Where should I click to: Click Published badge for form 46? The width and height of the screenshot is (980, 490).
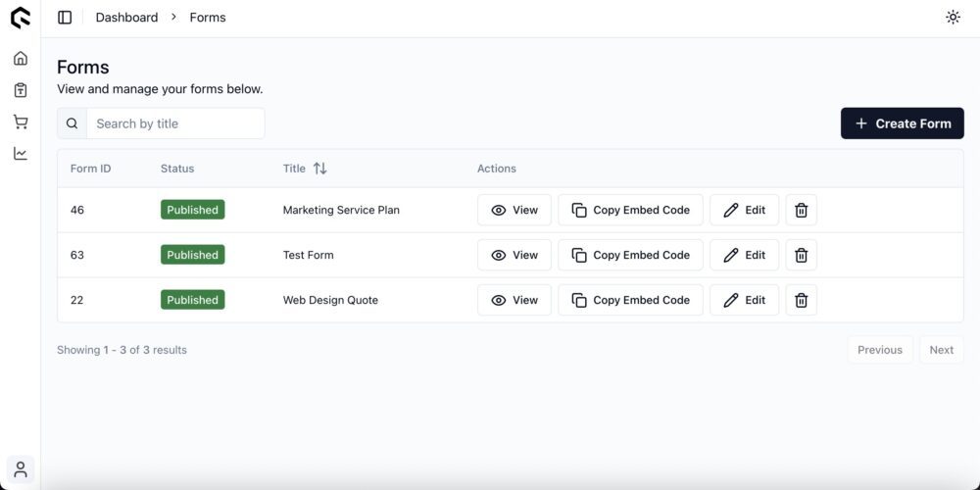pyautogui.click(x=192, y=210)
